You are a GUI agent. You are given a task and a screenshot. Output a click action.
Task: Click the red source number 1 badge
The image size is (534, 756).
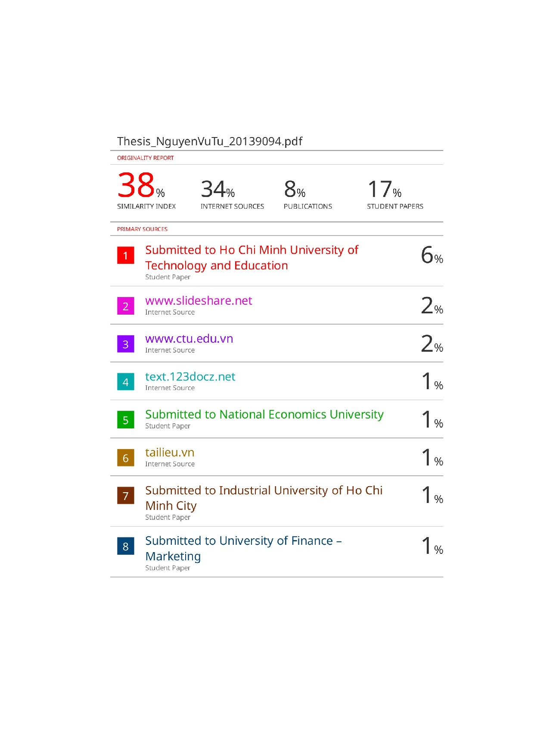(125, 255)
